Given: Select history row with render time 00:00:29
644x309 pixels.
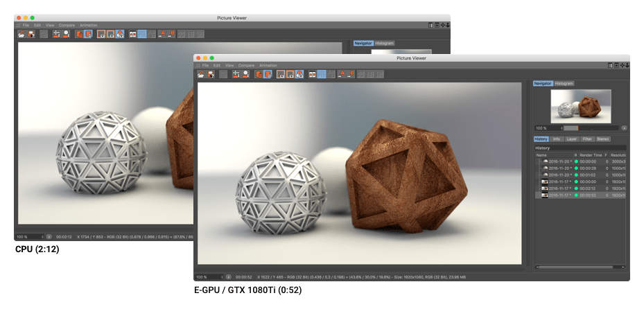Looking at the screenshot, I should click(x=580, y=168).
